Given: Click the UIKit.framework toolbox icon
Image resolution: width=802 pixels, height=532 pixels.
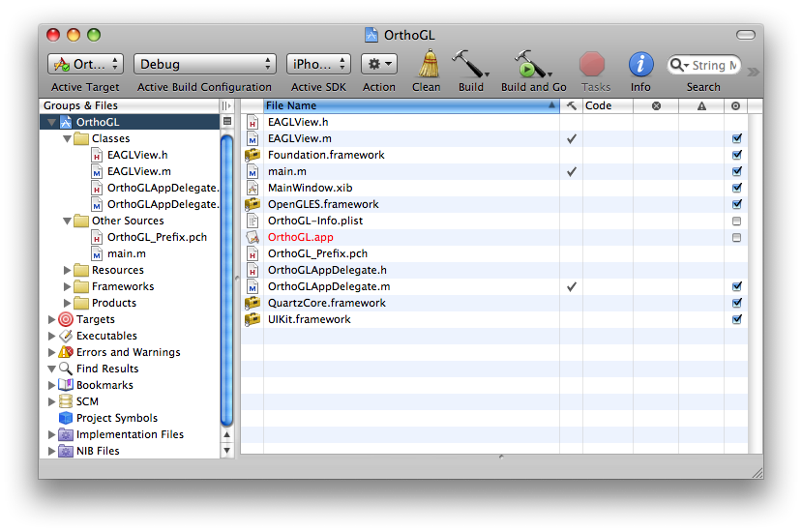Looking at the screenshot, I should tap(252, 319).
